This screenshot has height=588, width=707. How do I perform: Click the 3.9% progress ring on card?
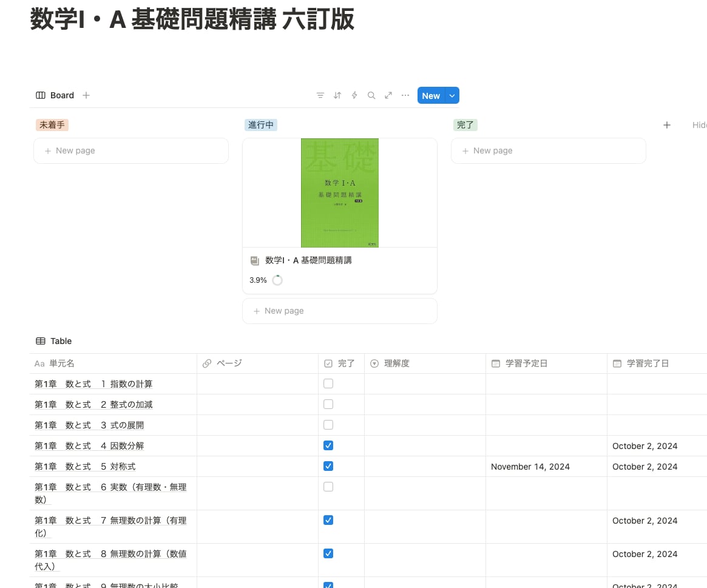(277, 280)
